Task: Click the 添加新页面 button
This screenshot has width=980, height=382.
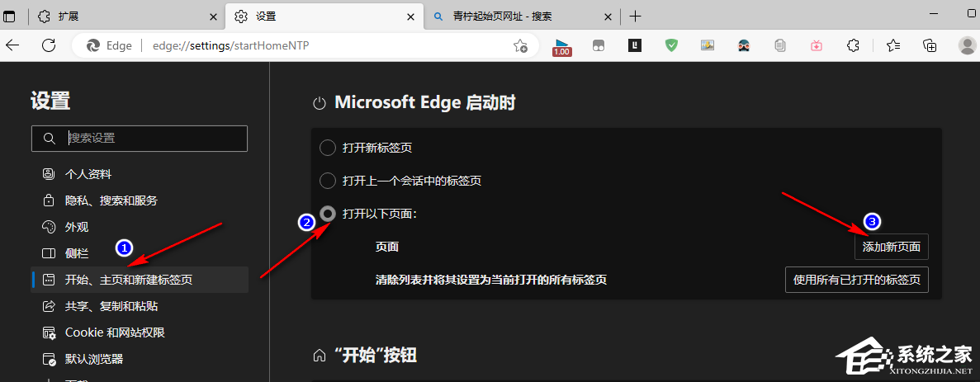Action: (x=891, y=247)
